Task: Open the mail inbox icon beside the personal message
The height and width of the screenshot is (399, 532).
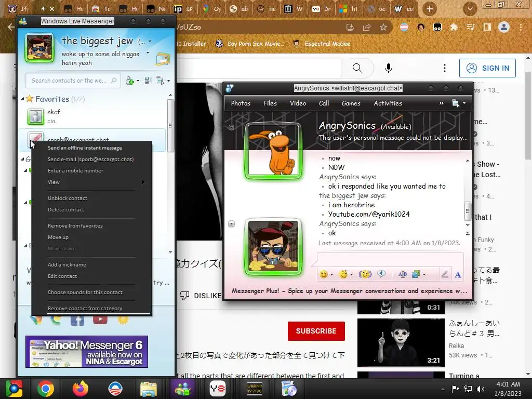Action: click(163, 59)
